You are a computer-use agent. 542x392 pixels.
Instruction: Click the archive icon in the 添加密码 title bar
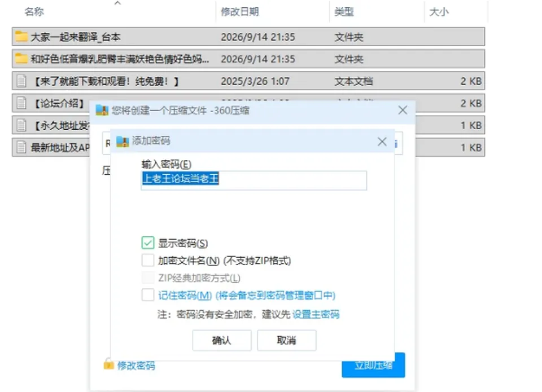[x=123, y=141]
